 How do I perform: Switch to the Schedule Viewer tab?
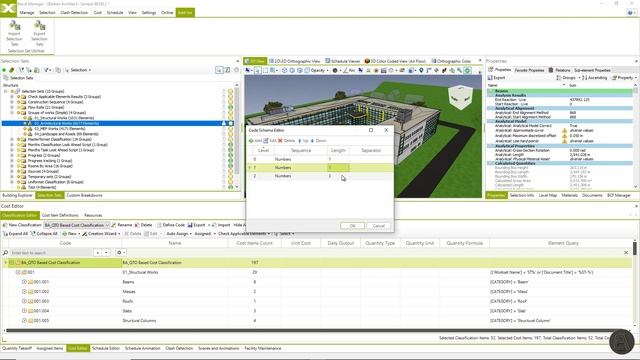click(x=342, y=61)
